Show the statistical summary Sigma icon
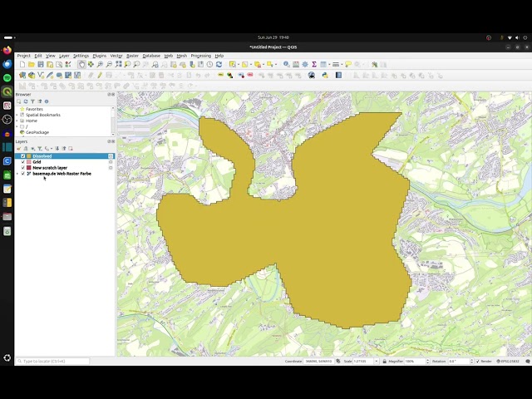 (x=314, y=65)
